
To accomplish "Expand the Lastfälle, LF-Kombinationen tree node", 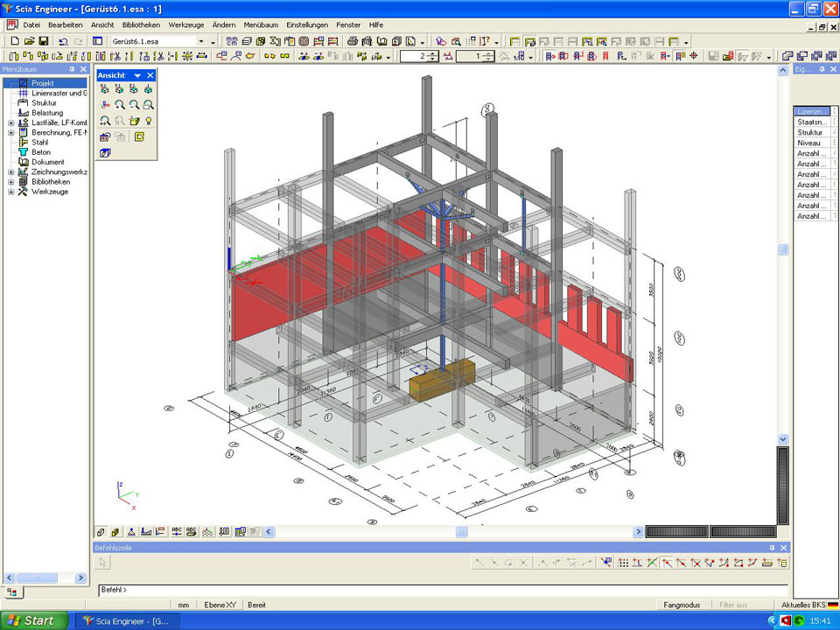I will (11, 122).
